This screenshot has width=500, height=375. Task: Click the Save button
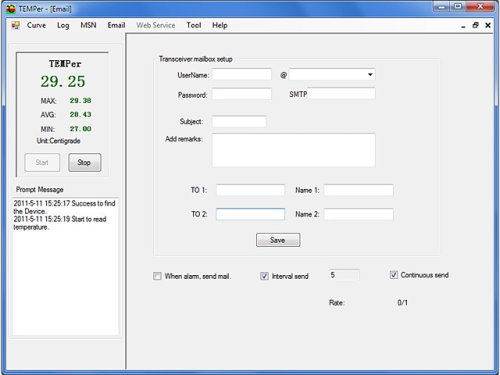pos(278,240)
